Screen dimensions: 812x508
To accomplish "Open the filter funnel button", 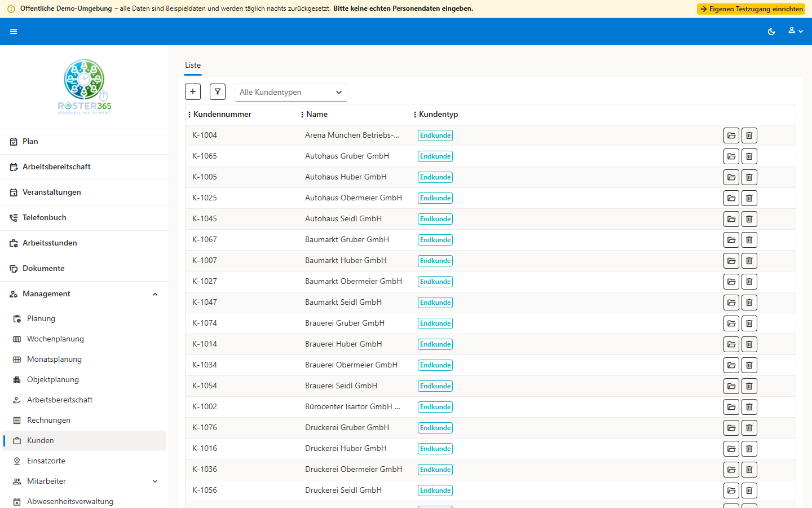I will (218, 91).
